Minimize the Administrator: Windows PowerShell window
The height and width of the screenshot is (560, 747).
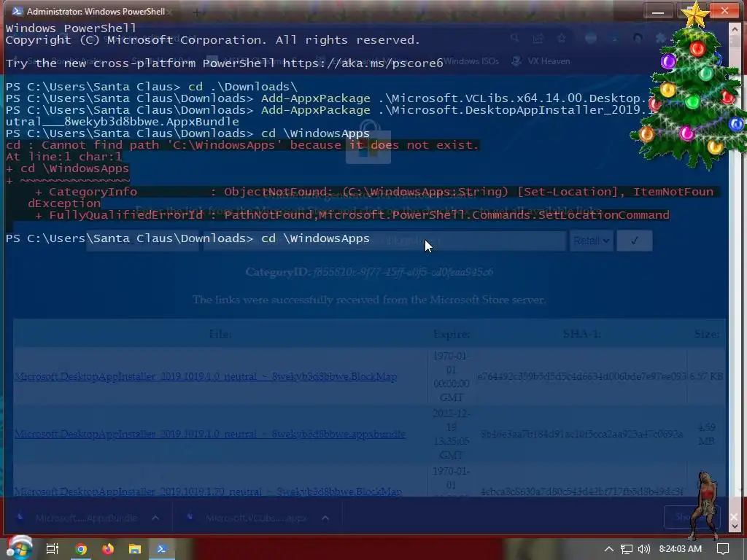coord(658,11)
